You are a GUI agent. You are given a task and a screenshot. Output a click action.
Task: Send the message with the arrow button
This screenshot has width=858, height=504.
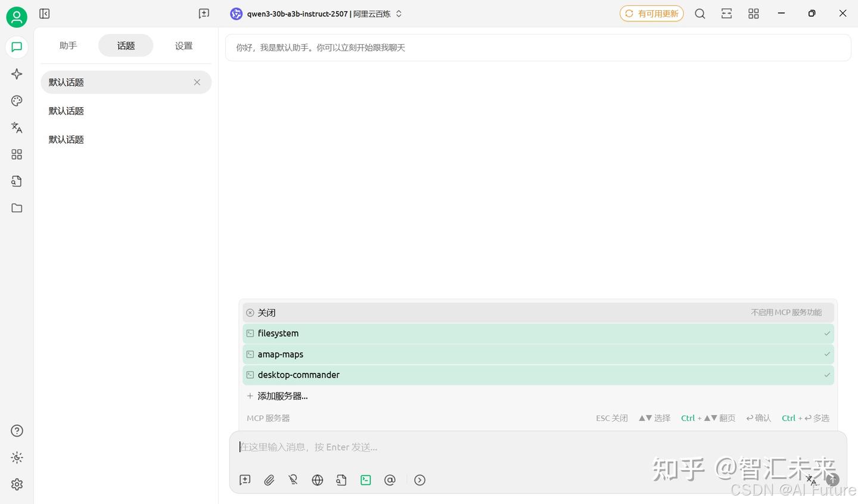pos(833,480)
